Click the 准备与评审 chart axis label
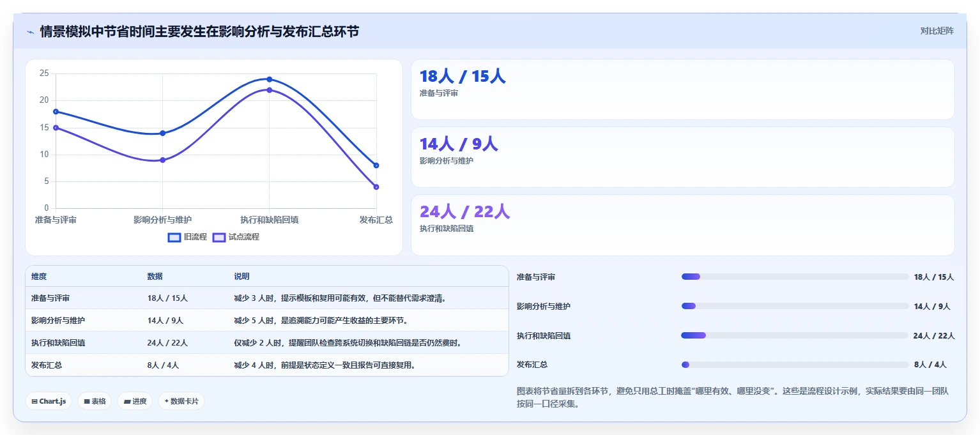The width and height of the screenshot is (980, 435). [x=56, y=220]
